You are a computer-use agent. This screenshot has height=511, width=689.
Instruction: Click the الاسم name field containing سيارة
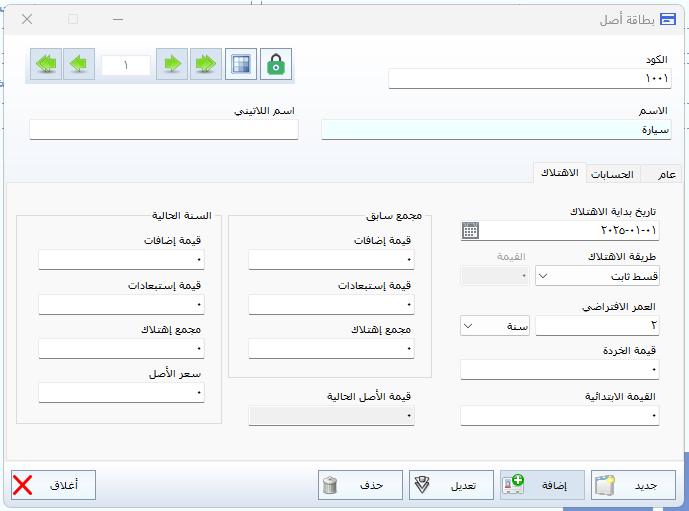tap(496, 129)
